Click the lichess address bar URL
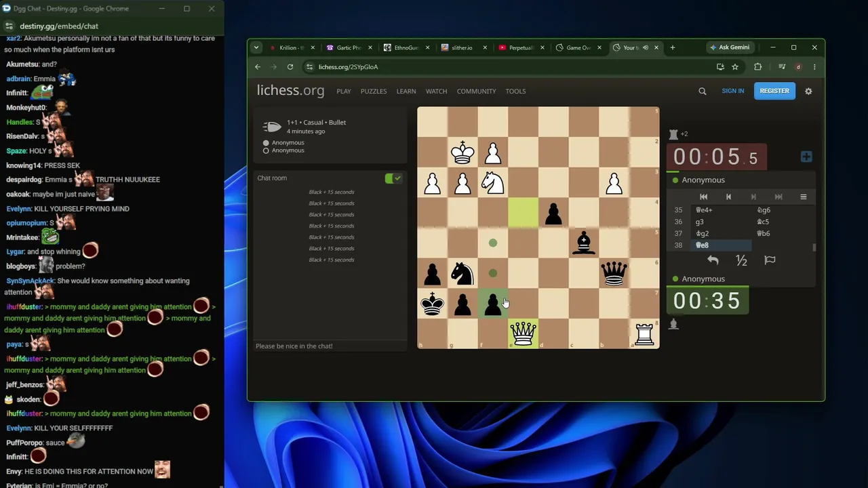Viewport: 868px width, 488px height. (348, 66)
